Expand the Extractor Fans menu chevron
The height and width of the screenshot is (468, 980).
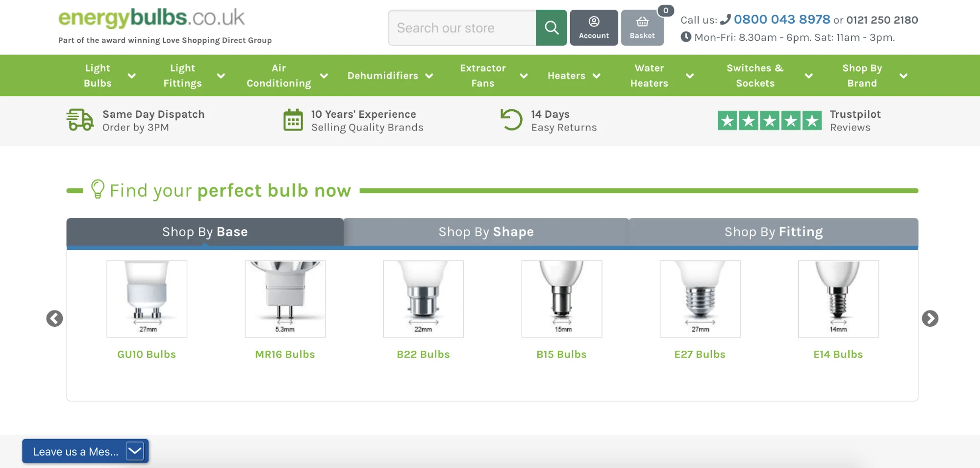pyautogui.click(x=524, y=76)
